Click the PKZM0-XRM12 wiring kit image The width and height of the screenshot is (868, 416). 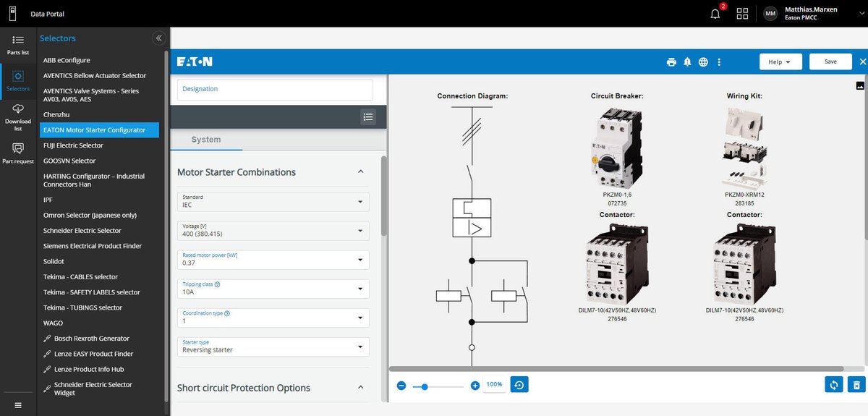click(x=744, y=148)
